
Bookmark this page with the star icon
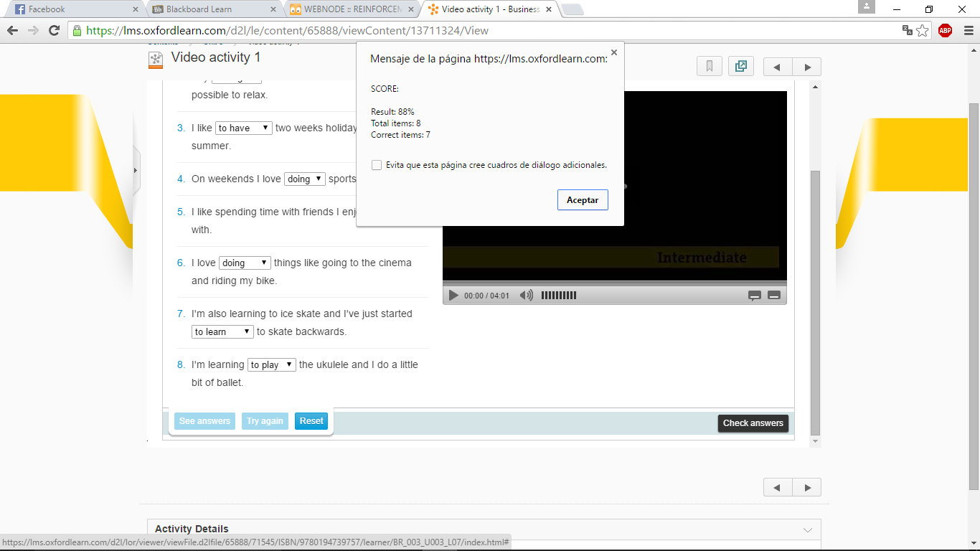[x=923, y=30]
